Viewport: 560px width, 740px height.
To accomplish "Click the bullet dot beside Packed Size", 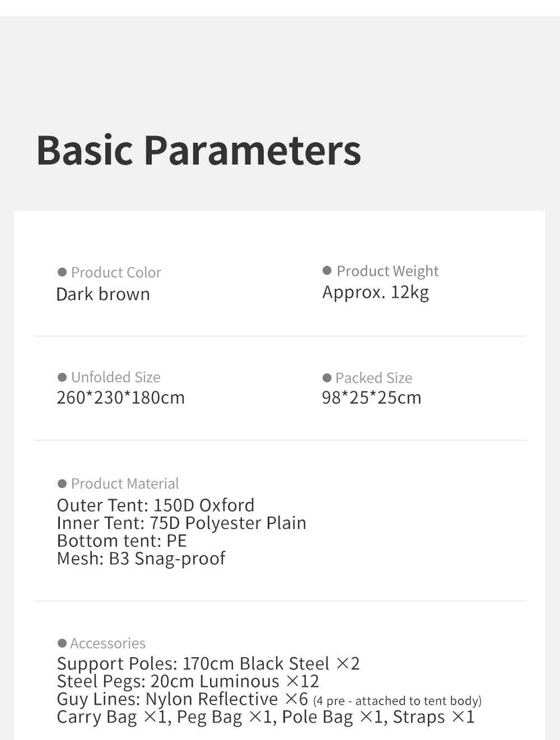I will pos(327,378).
